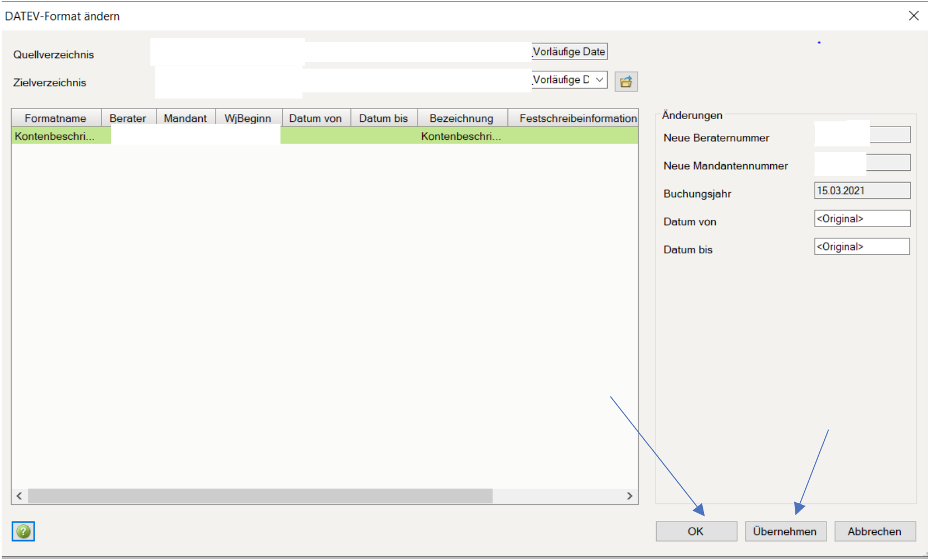Viewport: 929px width, 560px height.
Task: Click the Berater column header
Action: 128,118
